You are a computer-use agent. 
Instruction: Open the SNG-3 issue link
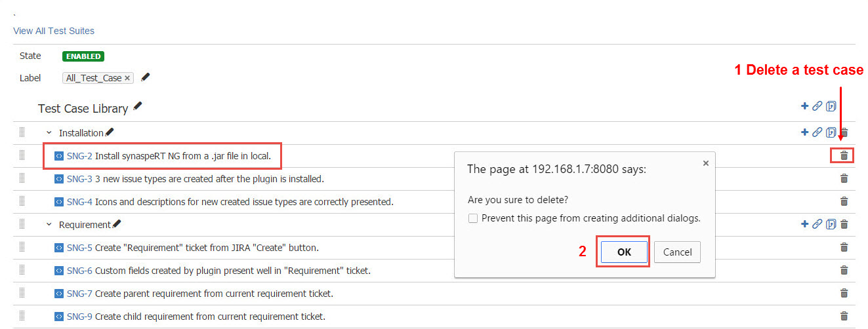point(79,179)
